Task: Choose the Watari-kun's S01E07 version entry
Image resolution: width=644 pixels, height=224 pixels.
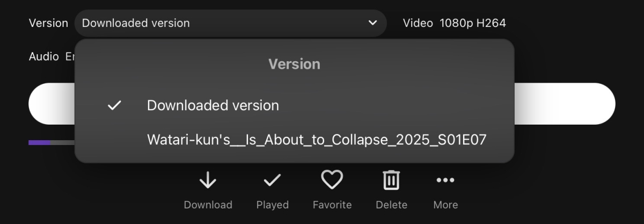Action: click(317, 140)
